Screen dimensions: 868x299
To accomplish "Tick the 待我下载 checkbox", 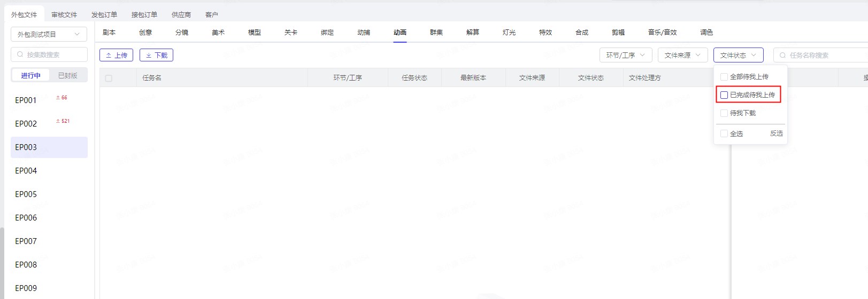I will tap(724, 113).
